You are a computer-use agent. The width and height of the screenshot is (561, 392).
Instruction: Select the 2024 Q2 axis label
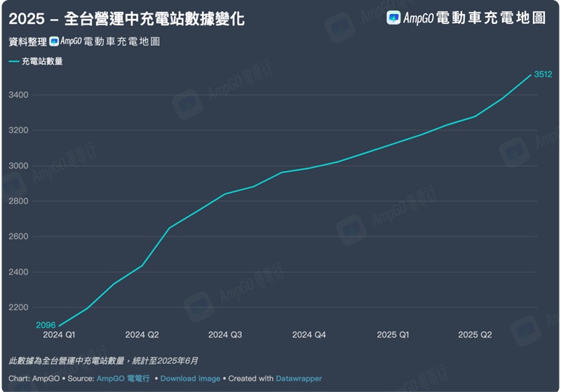[142, 335]
